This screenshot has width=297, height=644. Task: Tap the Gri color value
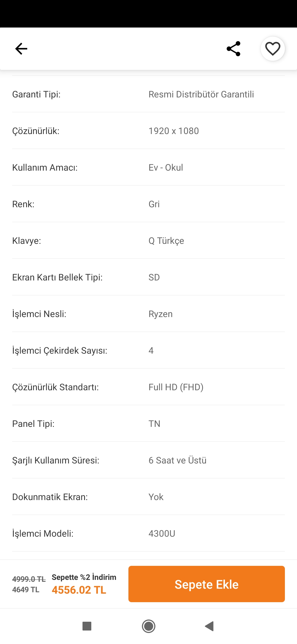[x=154, y=204]
